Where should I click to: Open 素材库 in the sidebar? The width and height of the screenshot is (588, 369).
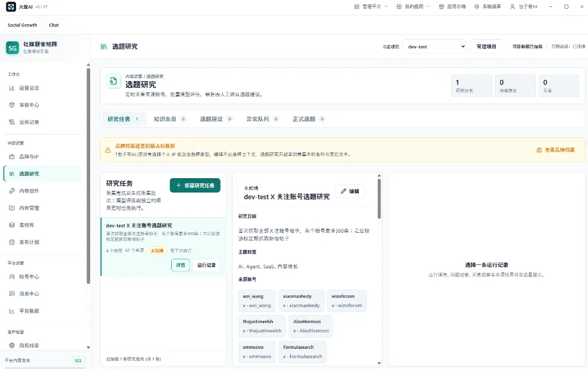coord(42,225)
